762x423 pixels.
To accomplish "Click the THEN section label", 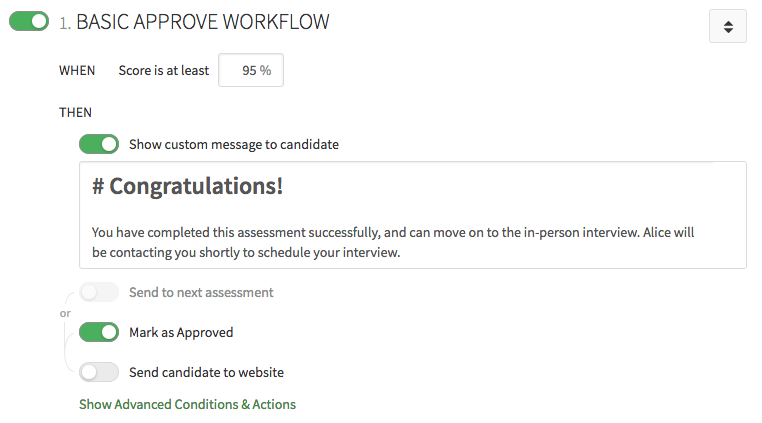I will click(x=75, y=112).
